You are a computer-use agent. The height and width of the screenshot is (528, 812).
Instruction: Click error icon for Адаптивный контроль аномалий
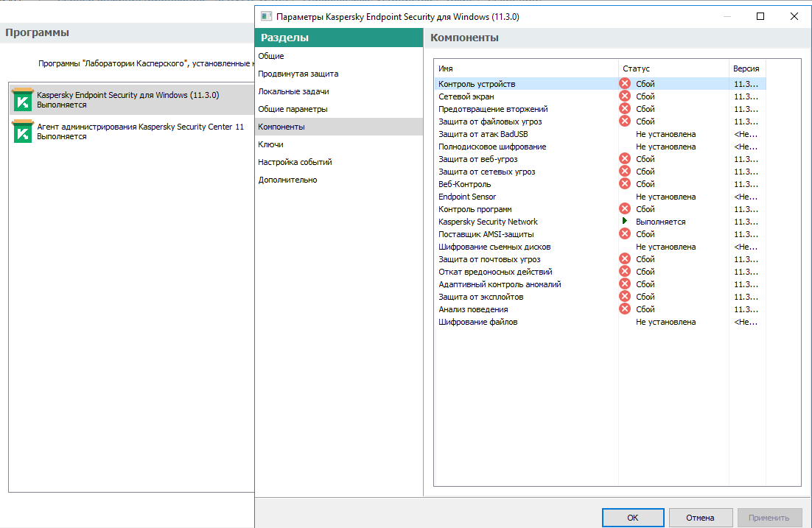coord(625,284)
